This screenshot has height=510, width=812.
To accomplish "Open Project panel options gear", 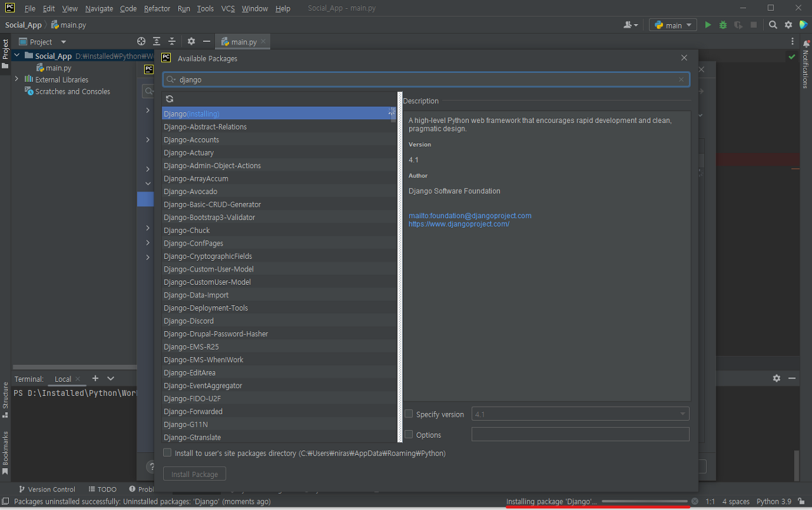I will point(191,41).
